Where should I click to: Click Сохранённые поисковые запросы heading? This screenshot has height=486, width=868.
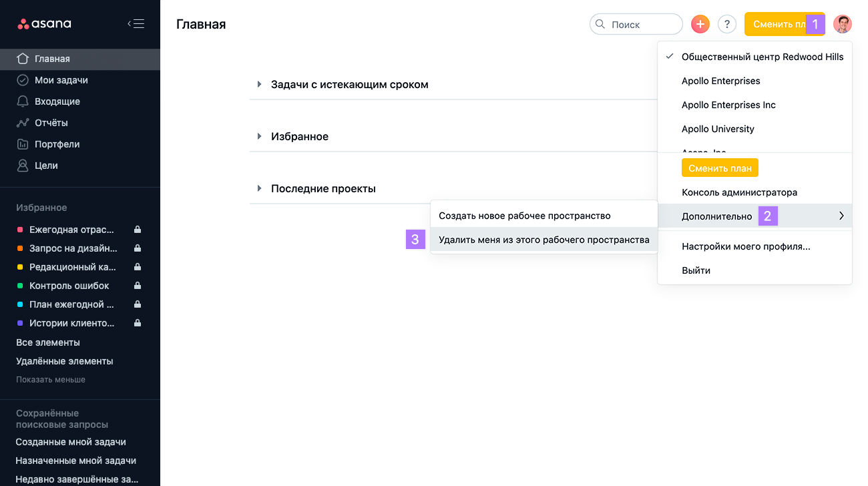click(x=62, y=419)
